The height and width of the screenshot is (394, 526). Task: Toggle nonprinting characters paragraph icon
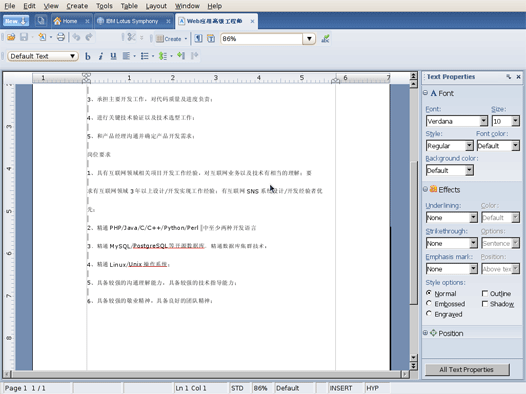pos(198,39)
